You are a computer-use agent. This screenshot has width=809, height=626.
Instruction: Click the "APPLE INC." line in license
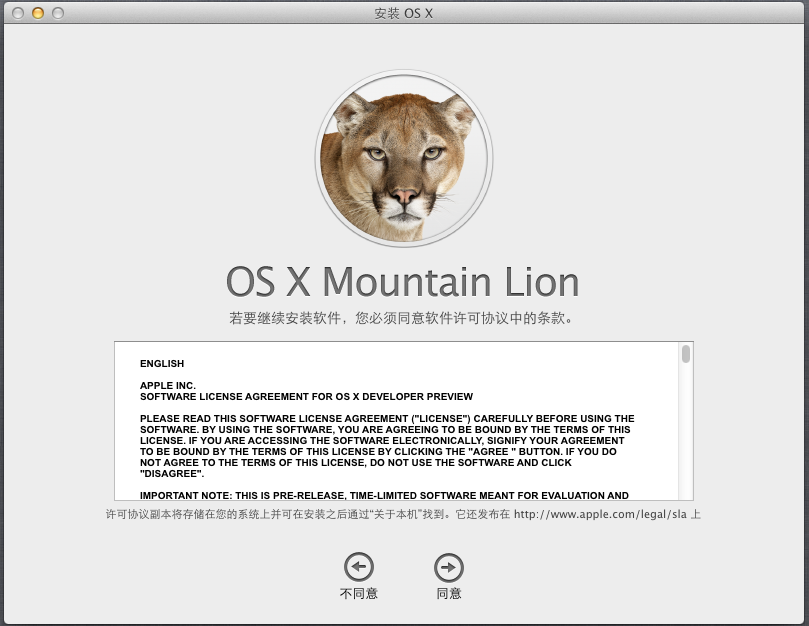[x=168, y=385]
